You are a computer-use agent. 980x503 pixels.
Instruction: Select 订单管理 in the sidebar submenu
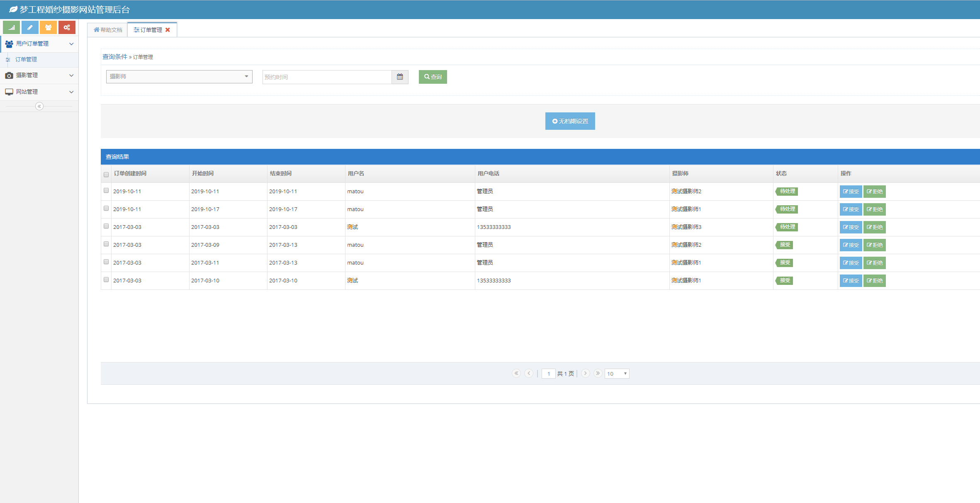[26, 60]
